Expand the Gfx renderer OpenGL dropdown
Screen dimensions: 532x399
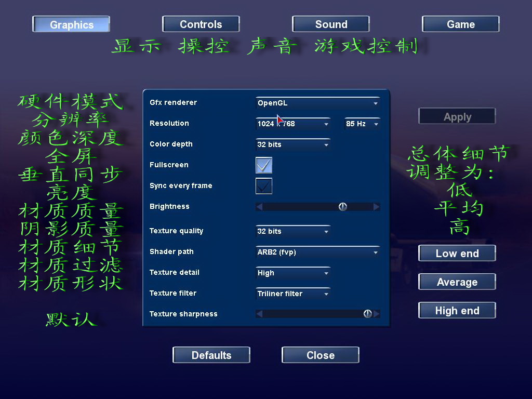317,103
